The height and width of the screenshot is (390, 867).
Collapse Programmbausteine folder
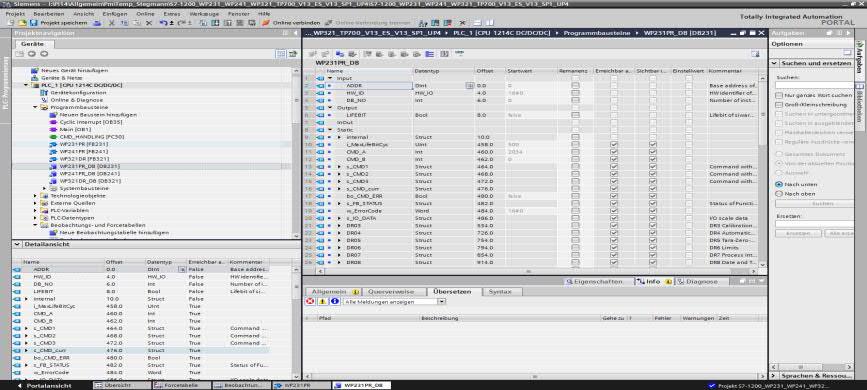pos(35,107)
